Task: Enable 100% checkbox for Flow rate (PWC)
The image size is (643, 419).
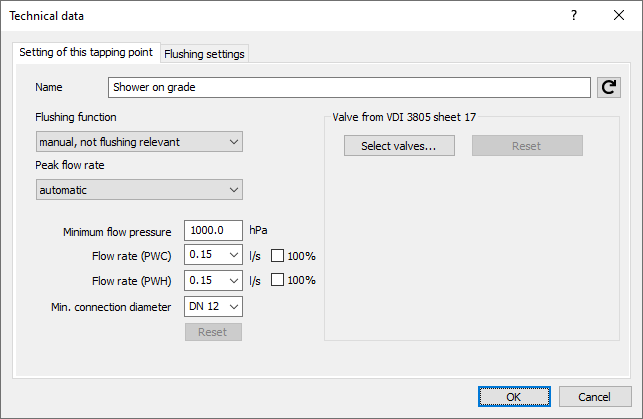Action: [277, 256]
